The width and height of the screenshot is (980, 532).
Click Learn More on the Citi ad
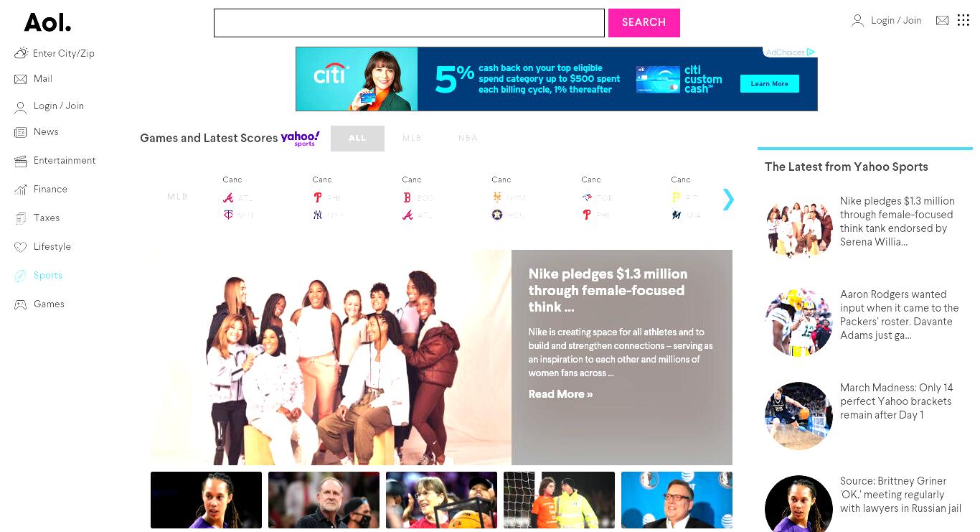point(770,84)
